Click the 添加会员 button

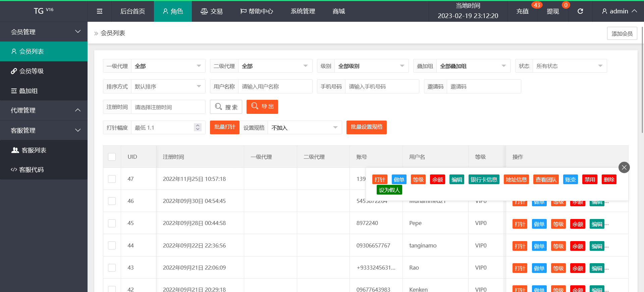coord(622,33)
